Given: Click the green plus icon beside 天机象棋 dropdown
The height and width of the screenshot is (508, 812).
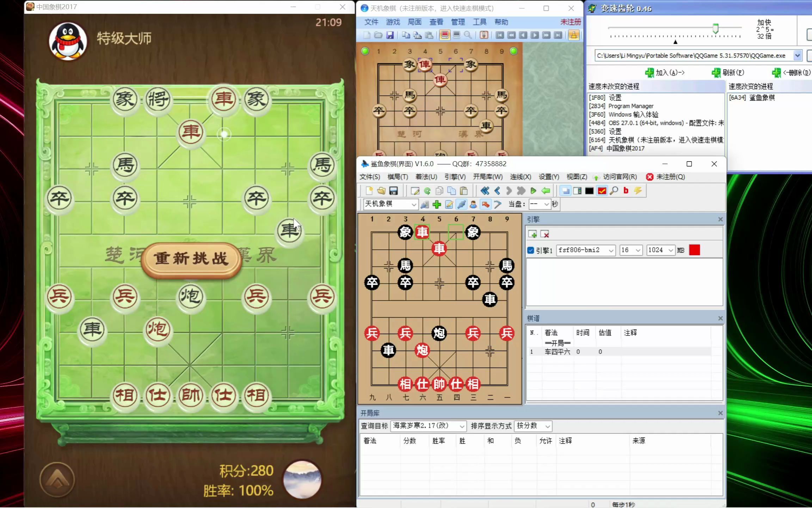Looking at the screenshot, I should pyautogui.click(x=437, y=204).
